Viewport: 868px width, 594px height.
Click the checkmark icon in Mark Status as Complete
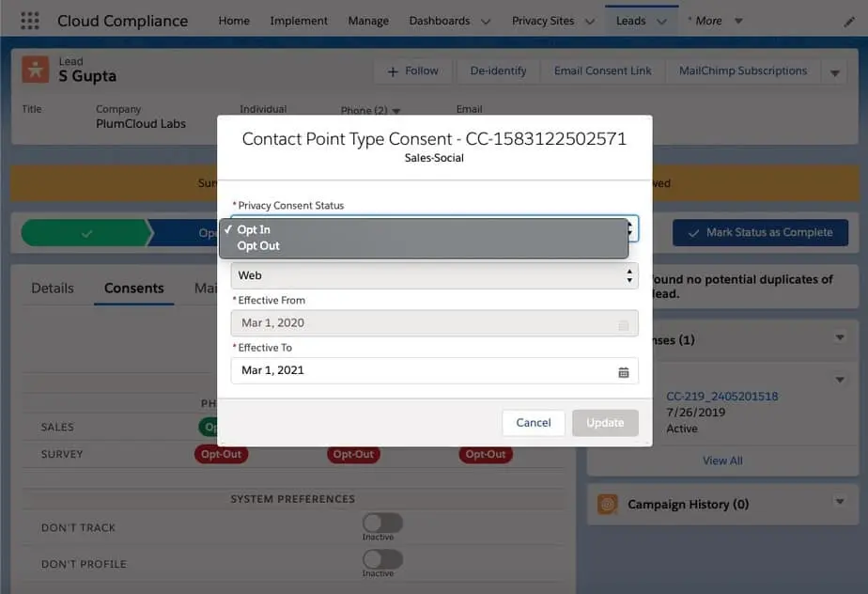pyautogui.click(x=692, y=231)
